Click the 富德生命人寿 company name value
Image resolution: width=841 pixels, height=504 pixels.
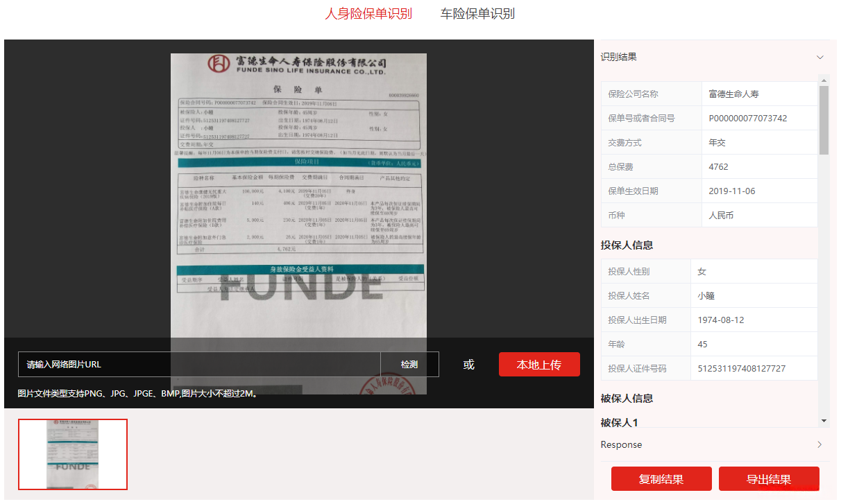point(734,94)
